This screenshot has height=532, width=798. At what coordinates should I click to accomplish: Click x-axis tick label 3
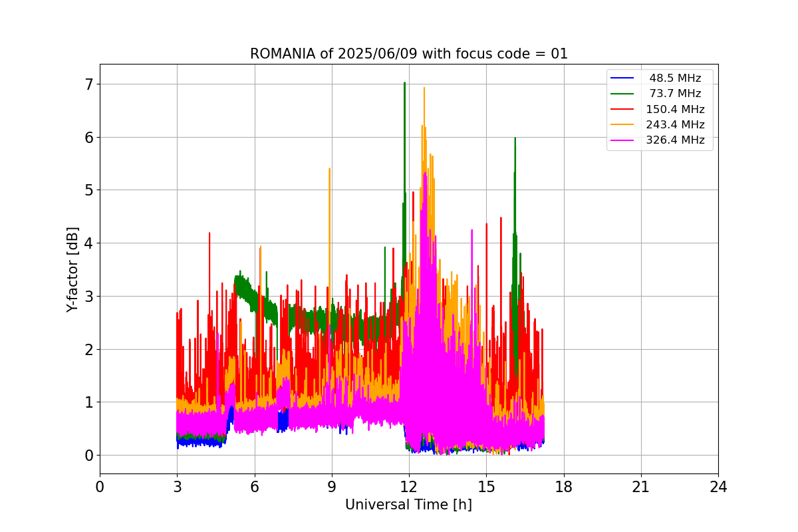[x=177, y=487]
